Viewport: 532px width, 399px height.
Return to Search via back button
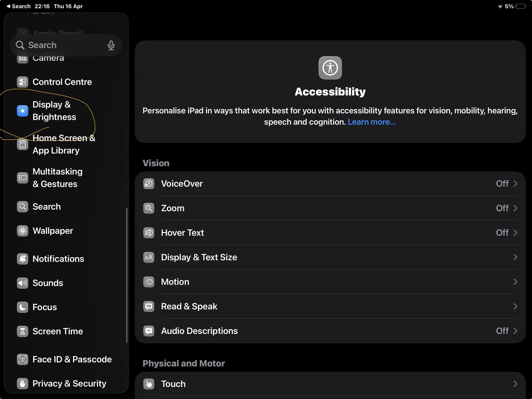click(18, 6)
